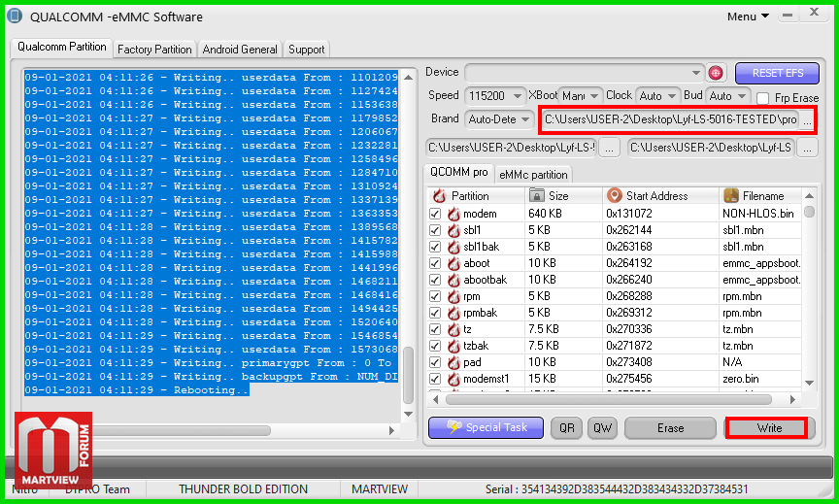Click the book icon in Filename header

coord(731,195)
